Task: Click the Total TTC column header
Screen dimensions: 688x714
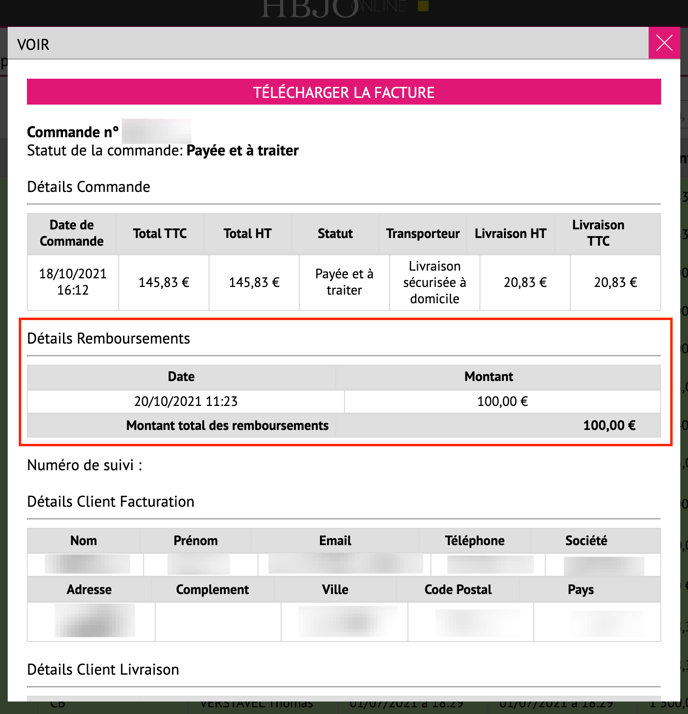Action: 160,233
